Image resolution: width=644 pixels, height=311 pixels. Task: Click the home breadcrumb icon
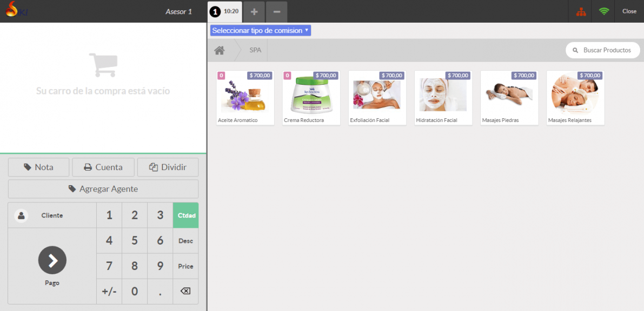(219, 50)
